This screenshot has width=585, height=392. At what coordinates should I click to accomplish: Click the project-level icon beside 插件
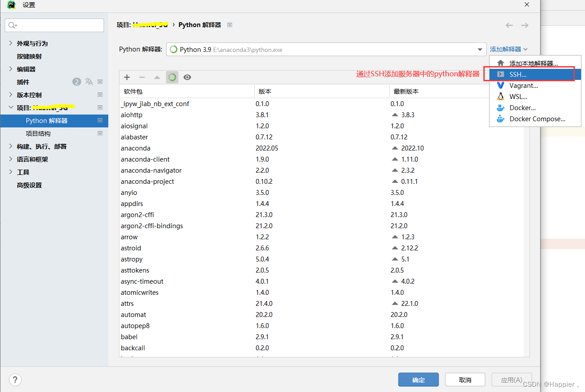pyautogui.click(x=100, y=82)
